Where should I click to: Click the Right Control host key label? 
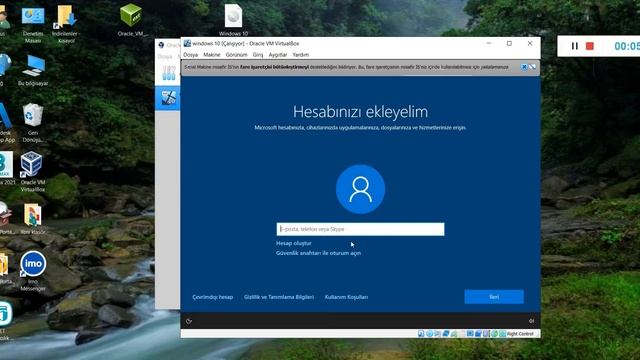[520, 334]
